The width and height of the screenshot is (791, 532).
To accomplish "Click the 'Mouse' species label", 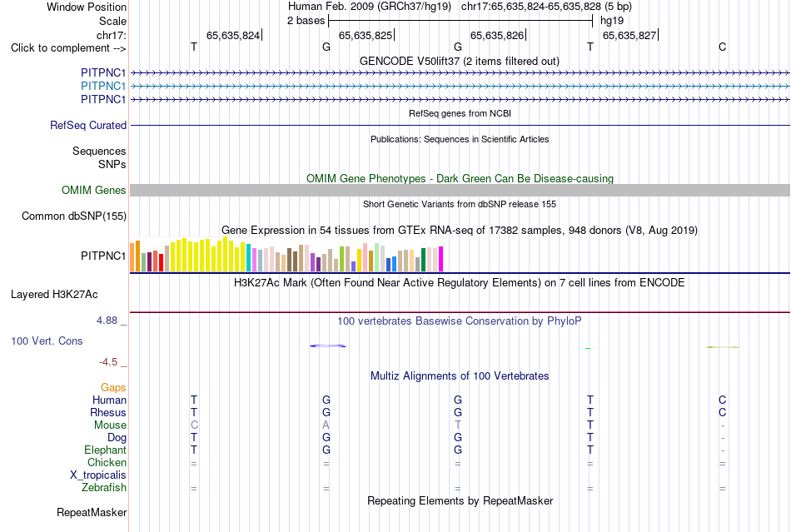I will pos(110,425).
